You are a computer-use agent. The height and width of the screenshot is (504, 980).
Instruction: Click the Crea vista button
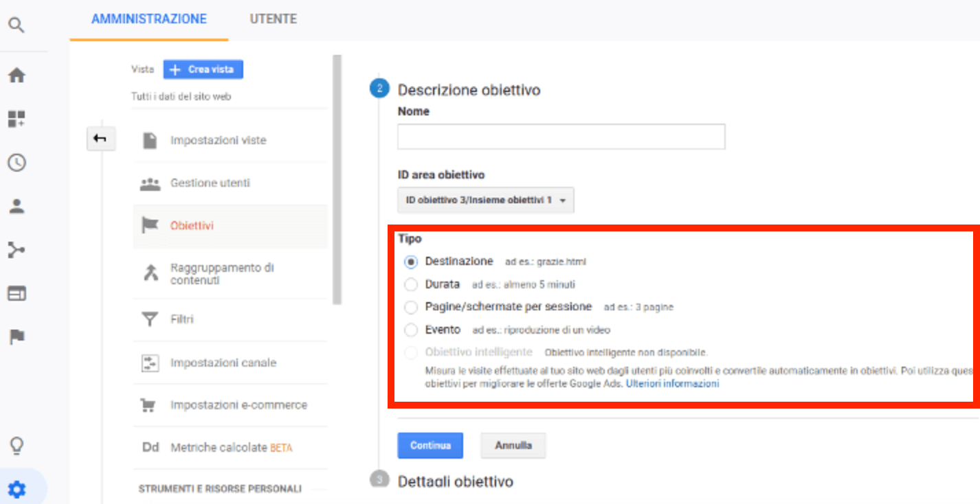pos(203,69)
